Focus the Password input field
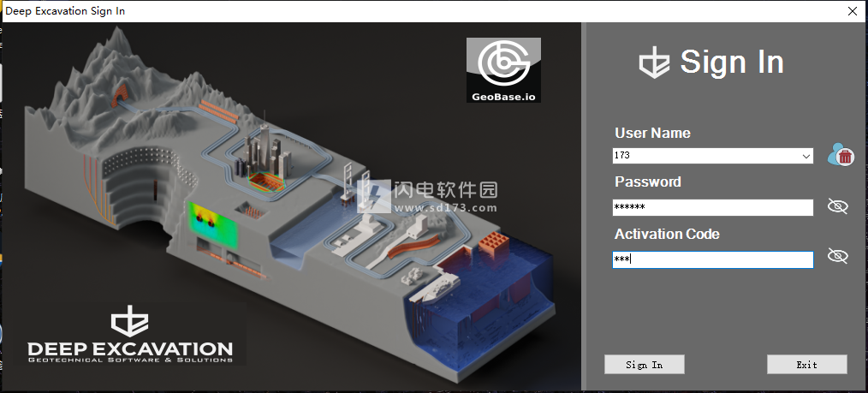The height and width of the screenshot is (393, 868). pyautogui.click(x=712, y=207)
